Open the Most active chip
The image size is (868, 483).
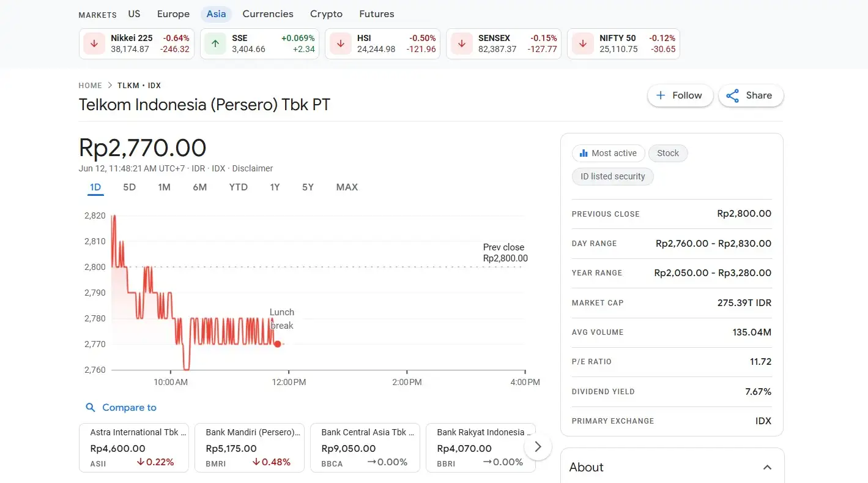607,153
